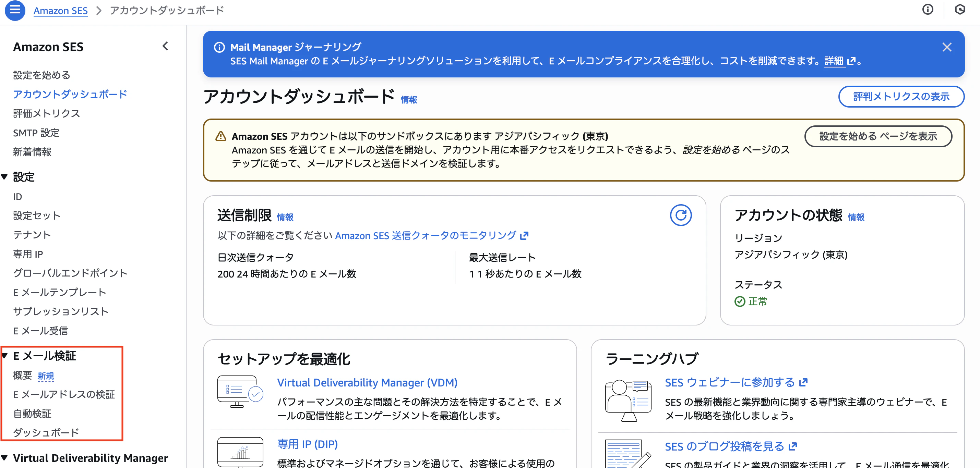Collapse the E メール検証 section

[x=4, y=356]
